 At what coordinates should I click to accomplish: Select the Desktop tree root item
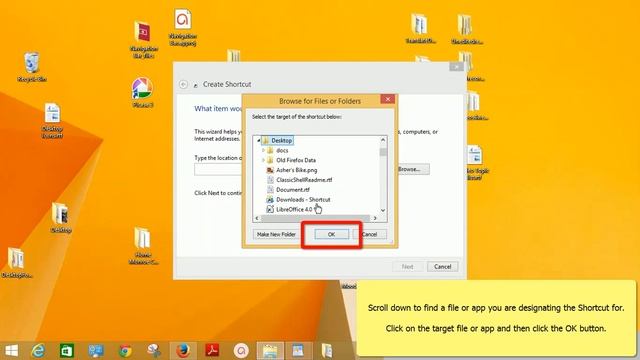[278, 140]
